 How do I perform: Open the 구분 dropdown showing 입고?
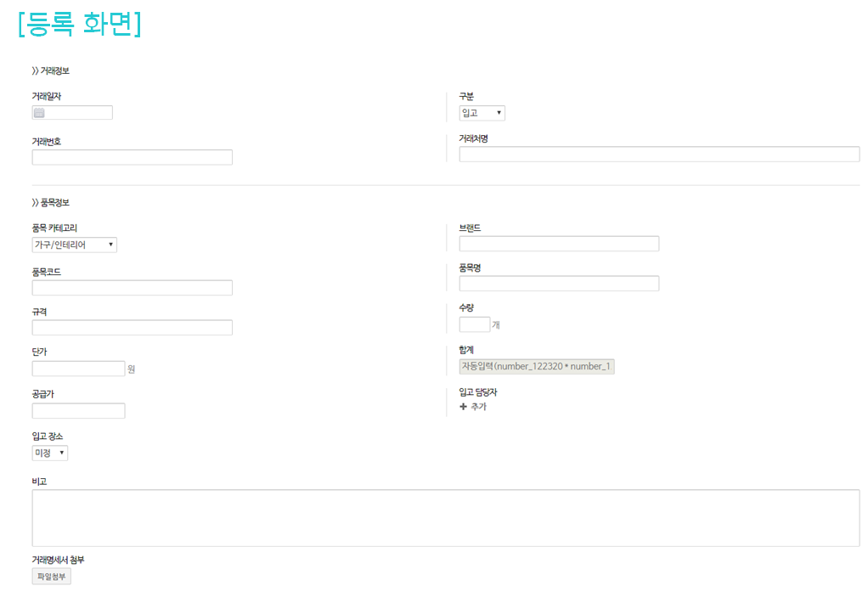tap(482, 113)
